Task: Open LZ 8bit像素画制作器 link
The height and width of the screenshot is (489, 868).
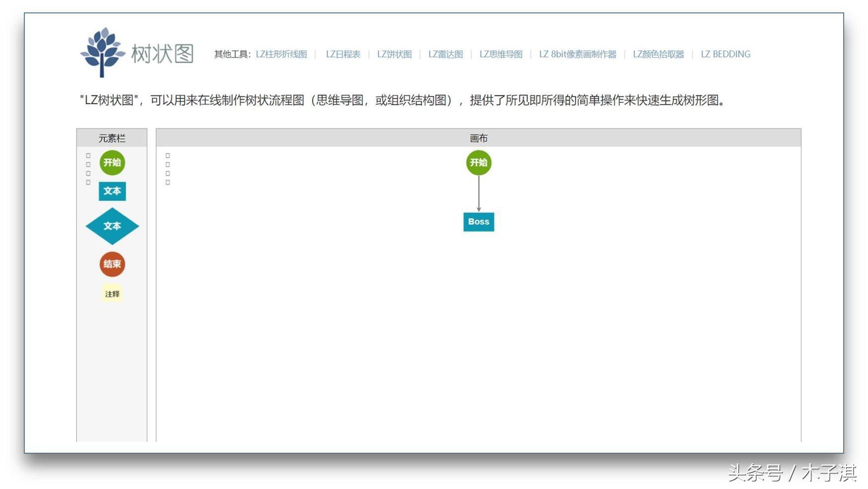Action: [578, 54]
